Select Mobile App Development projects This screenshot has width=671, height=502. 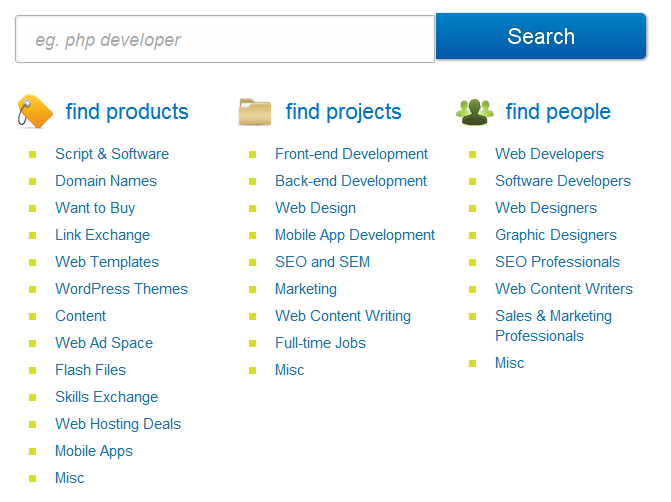point(355,235)
